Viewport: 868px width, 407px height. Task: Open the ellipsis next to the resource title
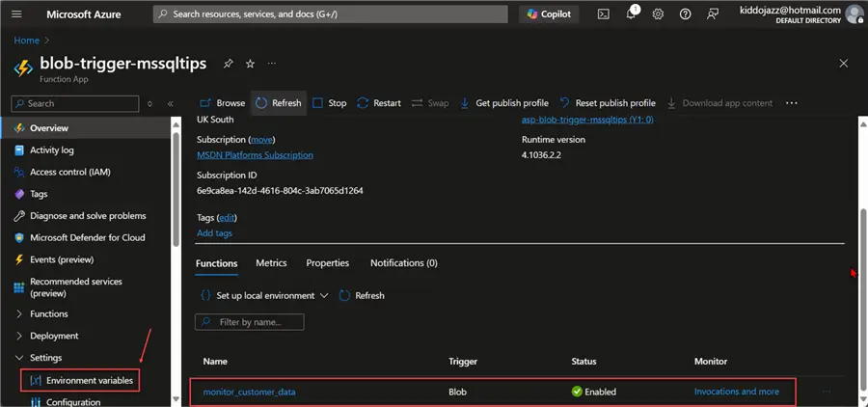pos(272,65)
